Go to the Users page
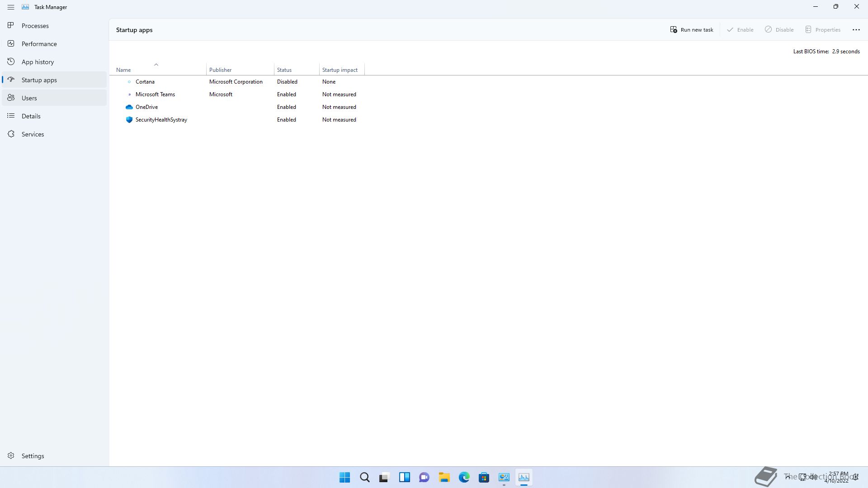This screenshot has width=868, height=488. pos(54,98)
